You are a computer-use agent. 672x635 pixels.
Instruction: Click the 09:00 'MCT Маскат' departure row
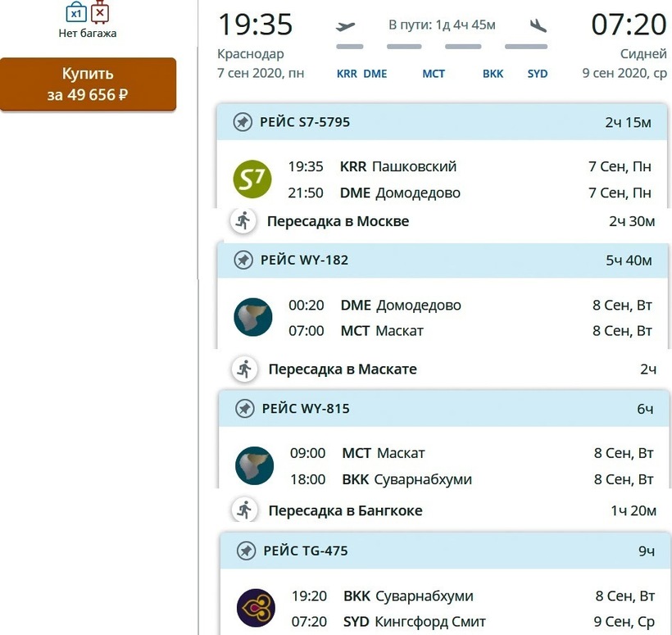click(x=471, y=453)
